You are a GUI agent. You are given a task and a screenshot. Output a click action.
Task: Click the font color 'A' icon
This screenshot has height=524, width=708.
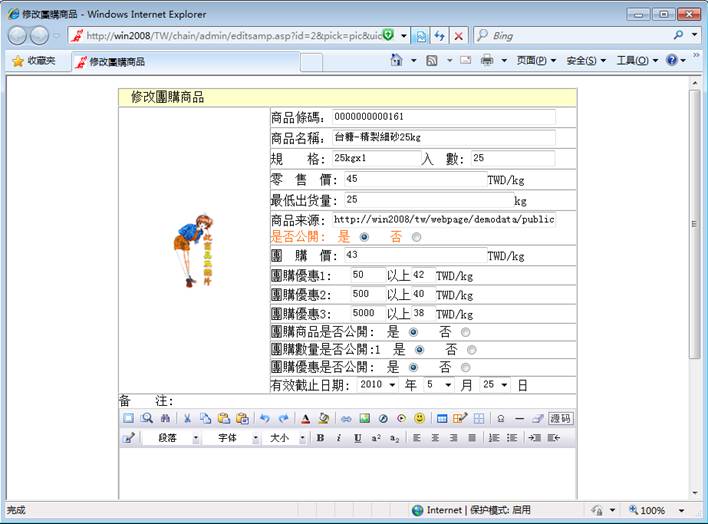(x=306, y=418)
